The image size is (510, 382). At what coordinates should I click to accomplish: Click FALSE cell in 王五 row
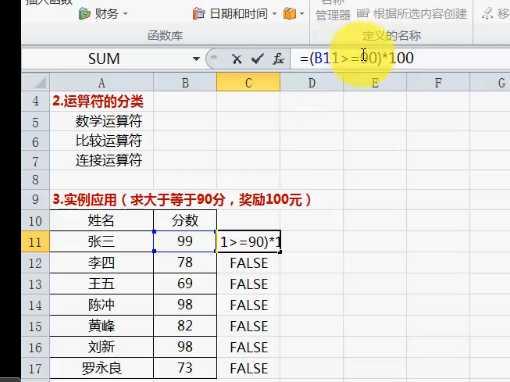pos(248,284)
